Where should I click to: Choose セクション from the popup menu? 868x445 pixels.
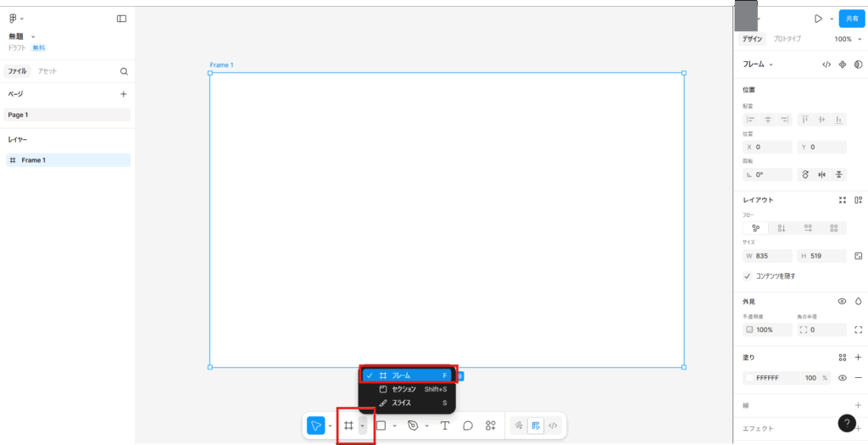(403, 389)
